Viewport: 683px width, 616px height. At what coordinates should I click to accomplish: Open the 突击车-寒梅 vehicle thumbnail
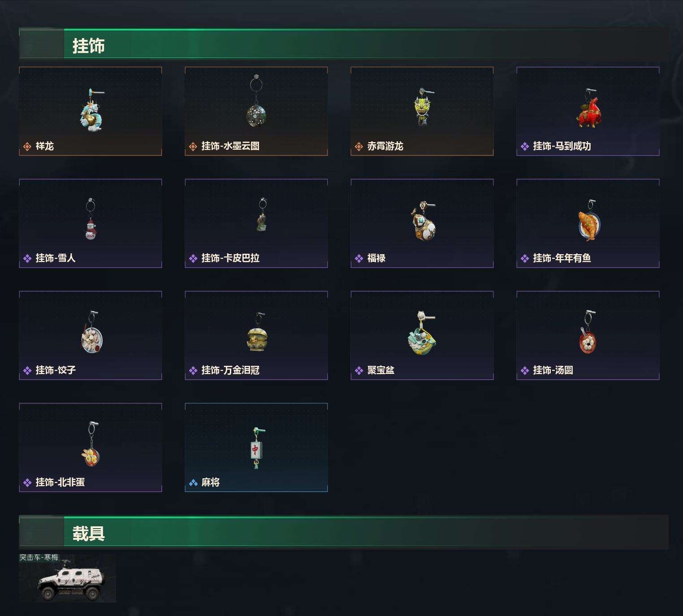pos(68,578)
